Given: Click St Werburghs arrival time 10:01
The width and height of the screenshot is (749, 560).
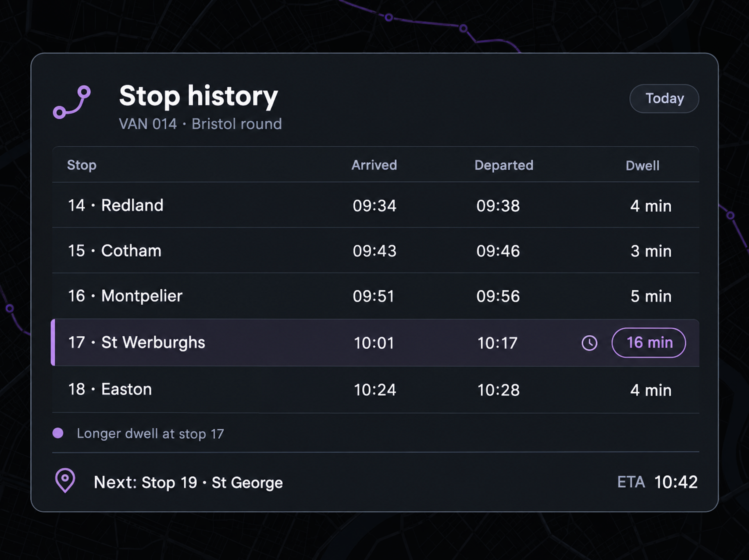Looking at the screenshot, I should point(374,343).
